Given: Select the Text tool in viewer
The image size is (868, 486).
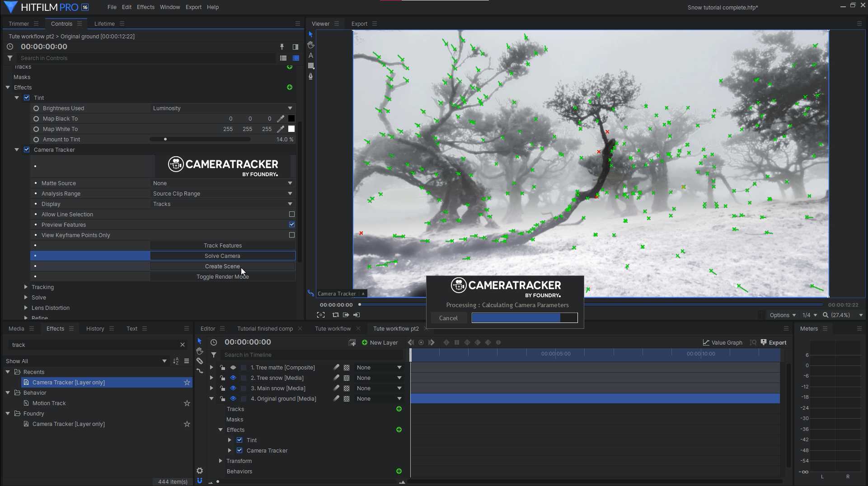Looking at the screenshot, I should click(x=310, y=56).
